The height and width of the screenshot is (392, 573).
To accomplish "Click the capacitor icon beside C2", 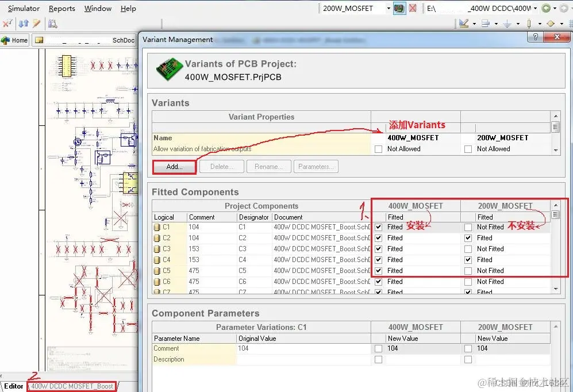I will point(157,238).
